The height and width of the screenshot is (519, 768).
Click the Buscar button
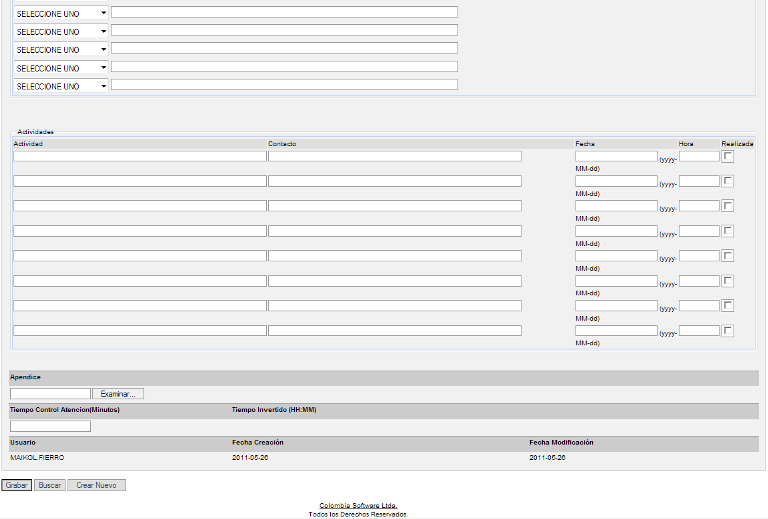point(48,485)
